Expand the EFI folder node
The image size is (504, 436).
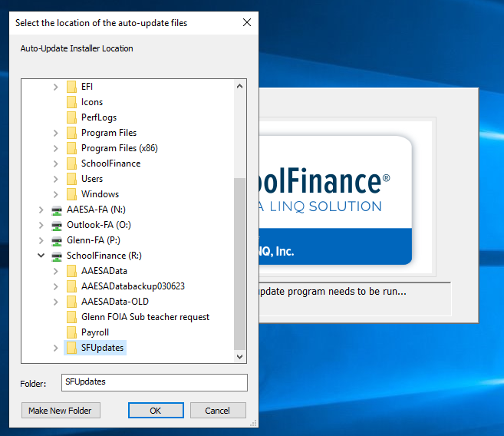point(55,87)
